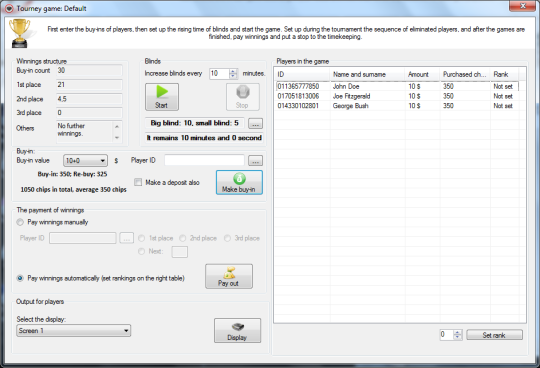Decrease blinds interval minutes down arrow
This screenshot has width=540, height=368.
pyautogui.click(x=233, y=76)
